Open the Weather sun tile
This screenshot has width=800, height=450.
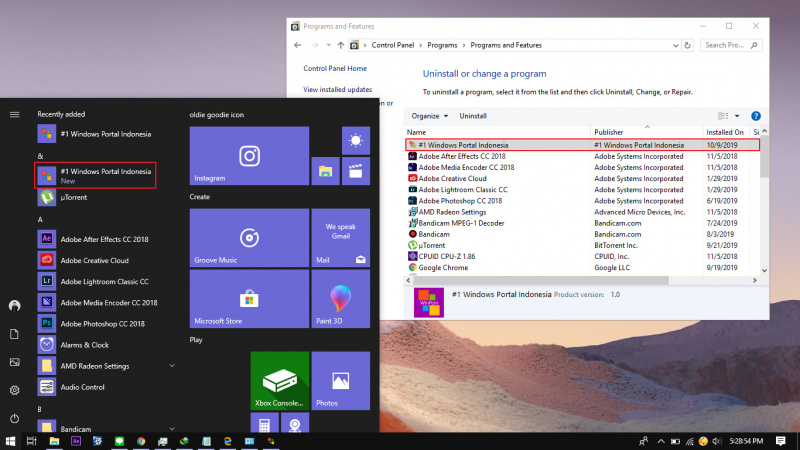point(356,140)
